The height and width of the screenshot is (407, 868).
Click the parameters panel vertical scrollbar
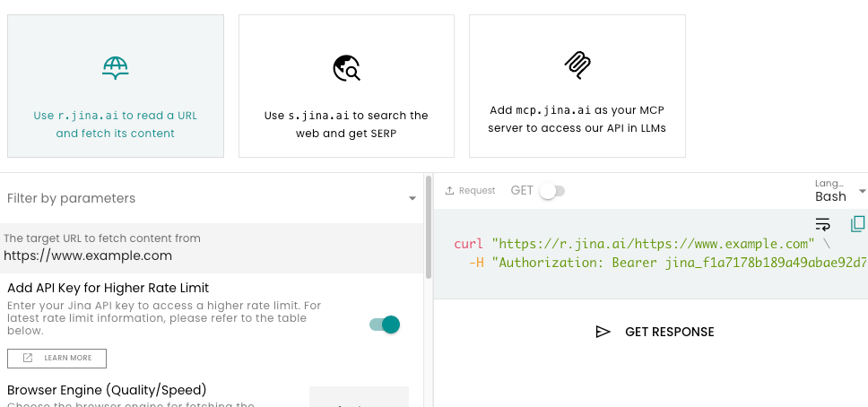pos(429,229)
